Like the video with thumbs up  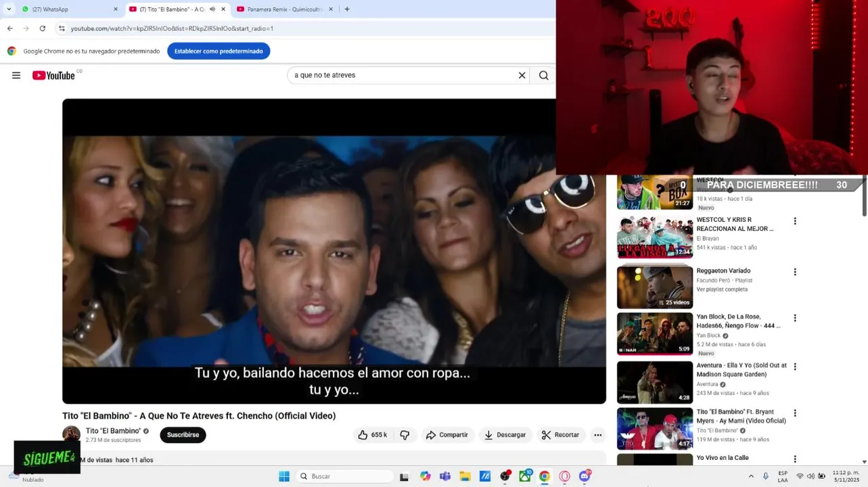point(371,435)
